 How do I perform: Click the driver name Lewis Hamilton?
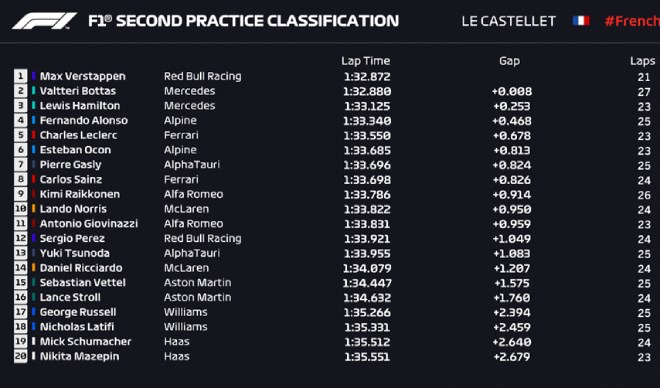click(80, 106)
